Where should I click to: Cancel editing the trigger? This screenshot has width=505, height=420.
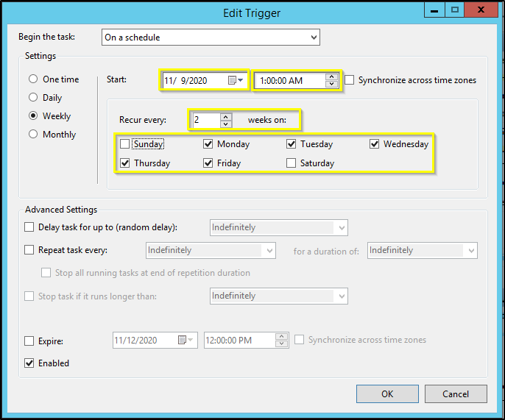tap(456, 394)
